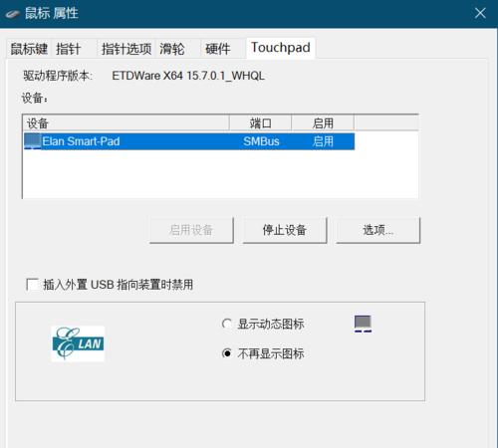Image resolution: width=498 pixels, height=448 pixels.
Task: Click the 端口 column header
Action: click(261, 123)
